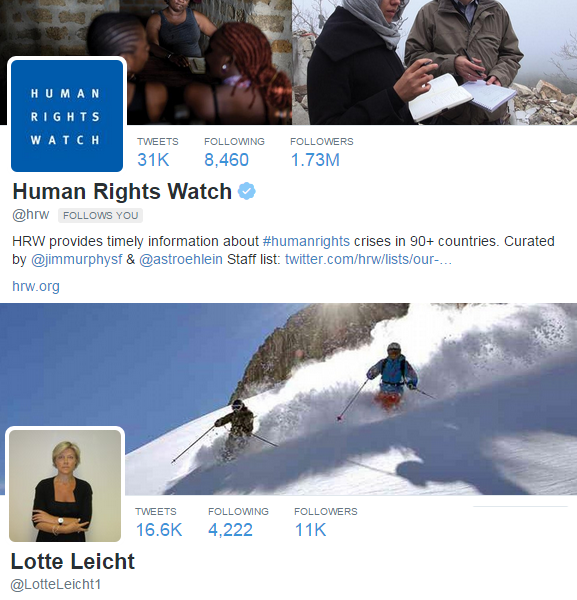Open the hrw.org website link
Viewport: 577px width, 600px height.
[x=36, y=286]
